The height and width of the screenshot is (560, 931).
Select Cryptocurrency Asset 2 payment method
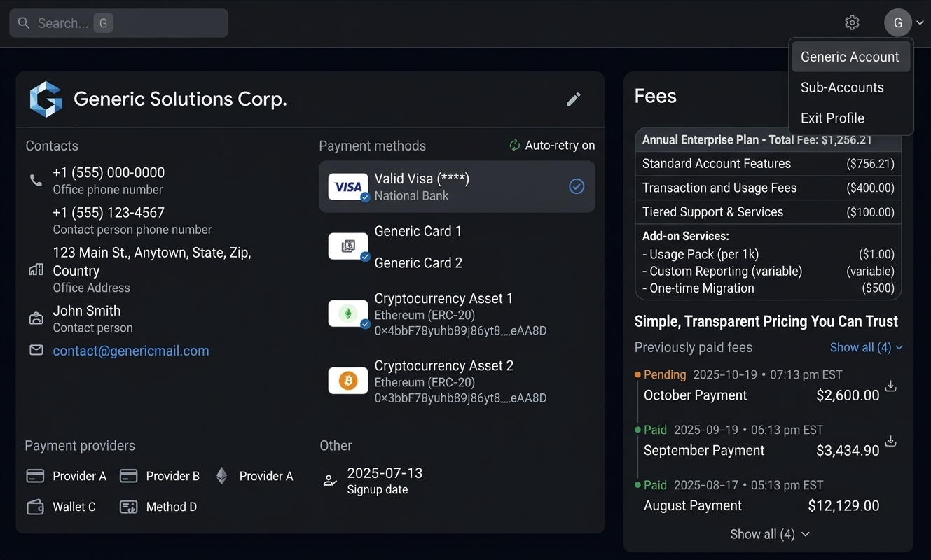(443, 366)
